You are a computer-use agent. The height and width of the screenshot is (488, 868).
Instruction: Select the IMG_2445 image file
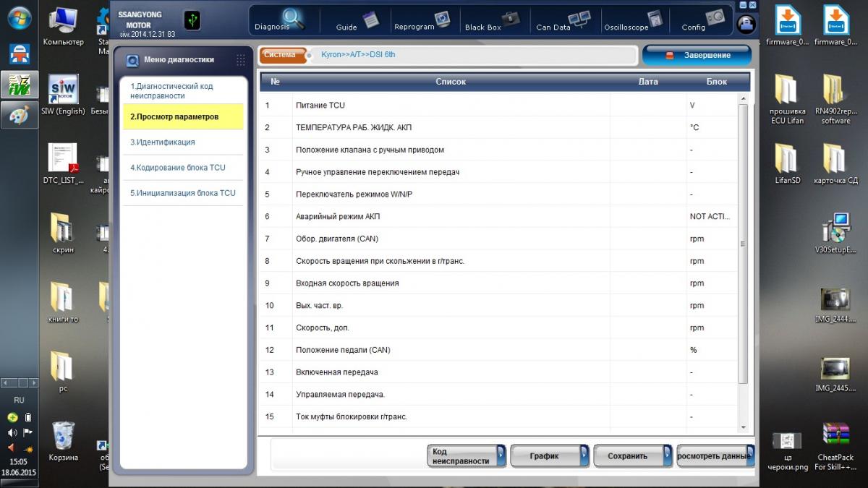point(835,374)
